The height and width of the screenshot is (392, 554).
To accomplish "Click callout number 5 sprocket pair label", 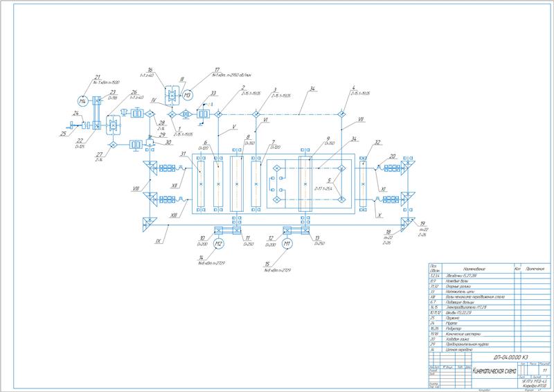I will [x=330, y=181].
